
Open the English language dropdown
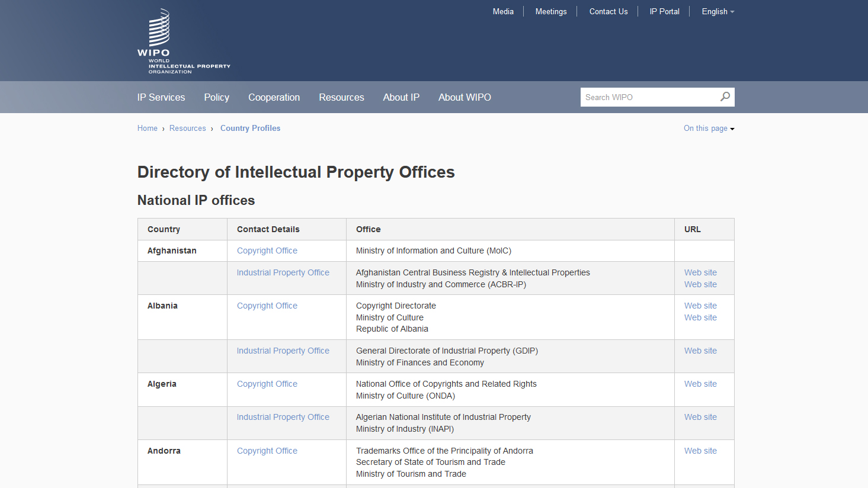pyautogui.click(x=718, y=12)
